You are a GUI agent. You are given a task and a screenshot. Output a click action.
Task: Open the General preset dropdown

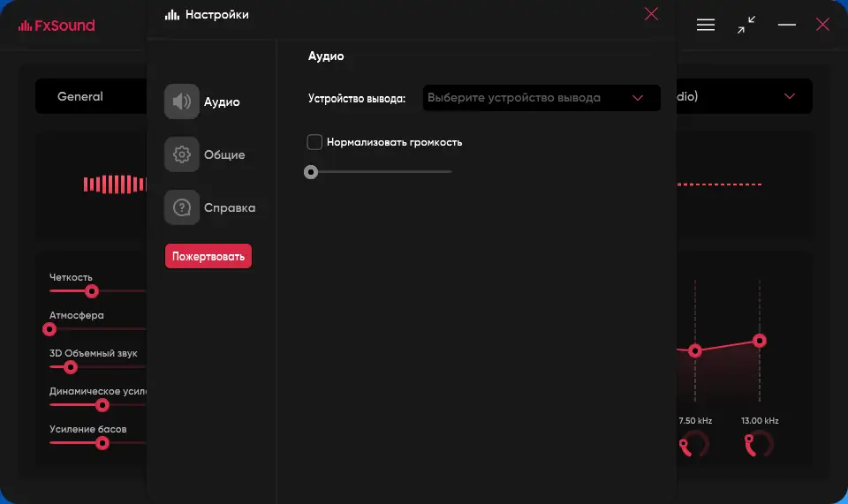click(x=88, y=96)
